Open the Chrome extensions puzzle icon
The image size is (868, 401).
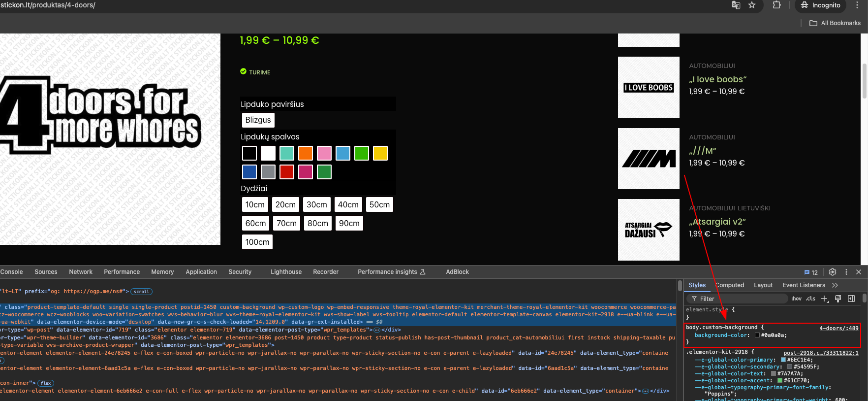[x=776, y=5]
